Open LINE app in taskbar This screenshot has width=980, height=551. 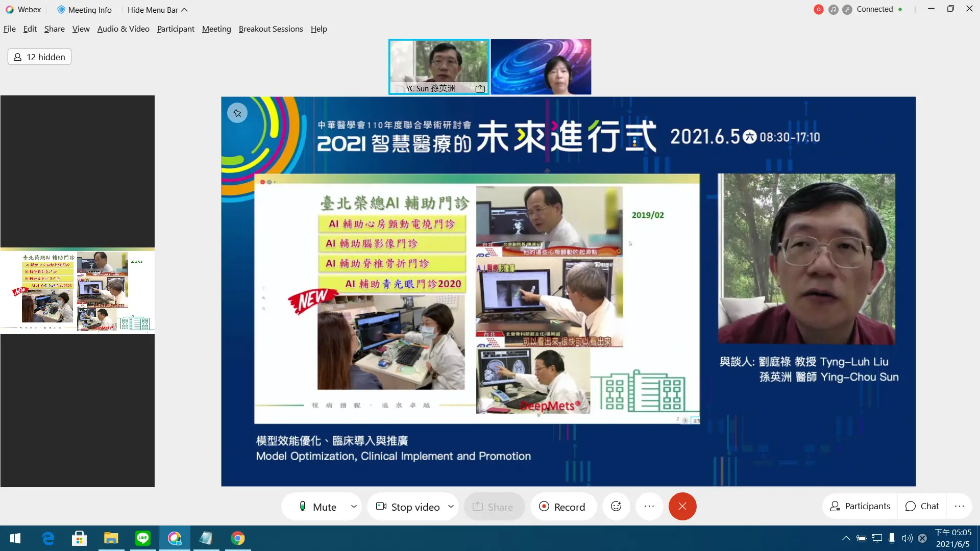(x=143, y=538)
